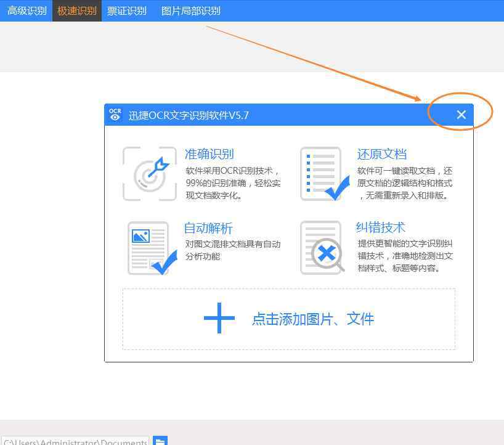Click the 软件可一键读取文档 description text

pos(405,183)
